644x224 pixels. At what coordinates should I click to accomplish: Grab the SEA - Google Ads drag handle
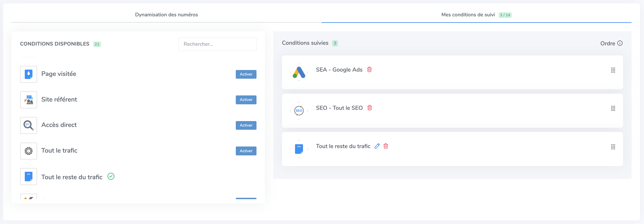[x=613, y=70]
